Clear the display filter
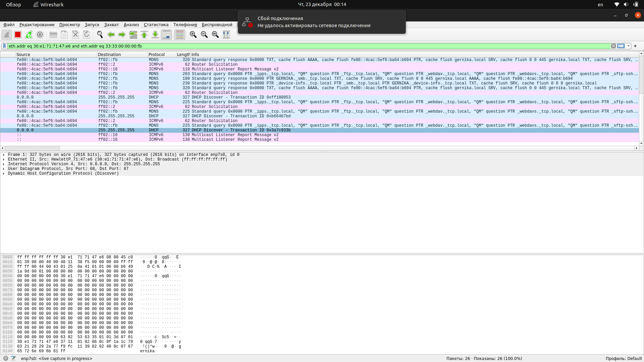The image size is (644, 362). click(613, 46)
